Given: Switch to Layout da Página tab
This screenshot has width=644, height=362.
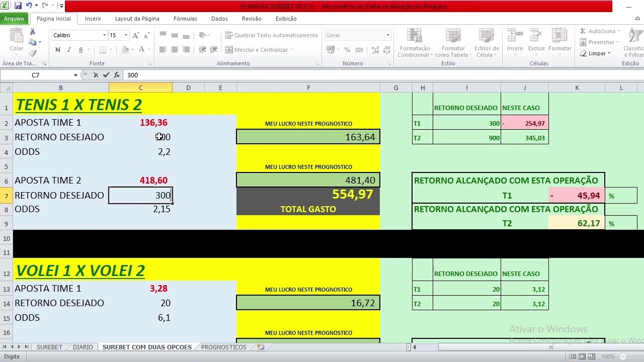Looking at the screenshot, I should 137,19.
